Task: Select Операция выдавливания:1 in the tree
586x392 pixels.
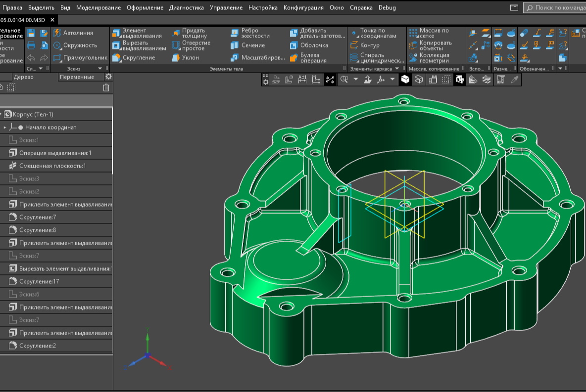Action: click(x=55, y=153)
